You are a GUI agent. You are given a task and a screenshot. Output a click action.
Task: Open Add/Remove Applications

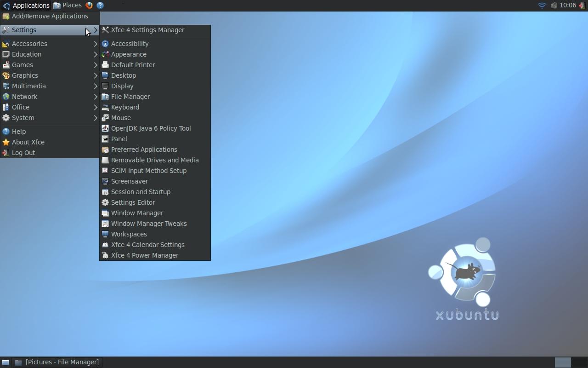[x=49, y=16]
